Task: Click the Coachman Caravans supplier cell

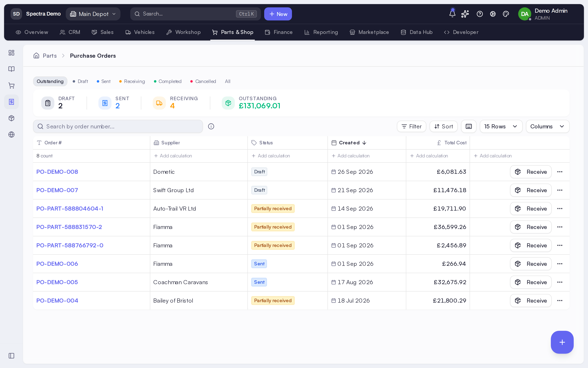Action: tap(180, 282)
